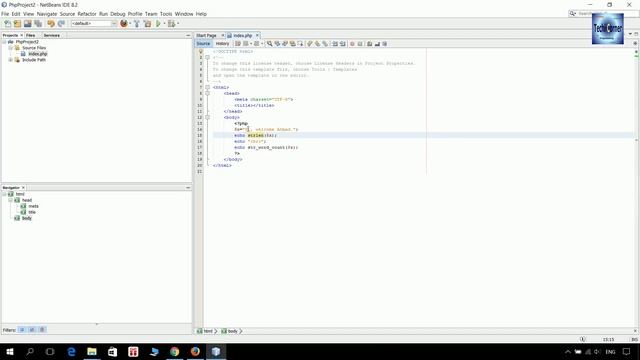The width and height of the screenshot is (640, 360).
Task: Select the body node in Navigator
Action: [27, 218]
